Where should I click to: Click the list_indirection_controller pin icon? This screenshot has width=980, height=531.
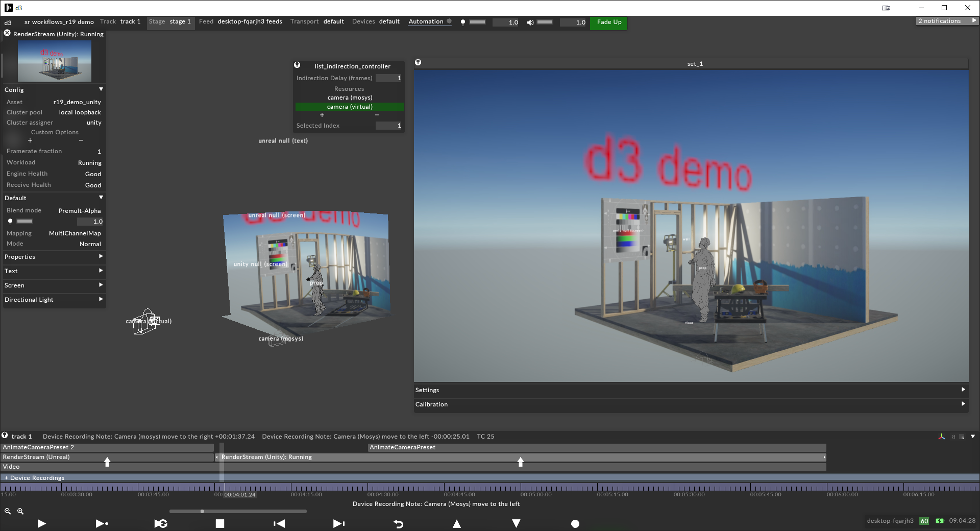tap(297, 65)
